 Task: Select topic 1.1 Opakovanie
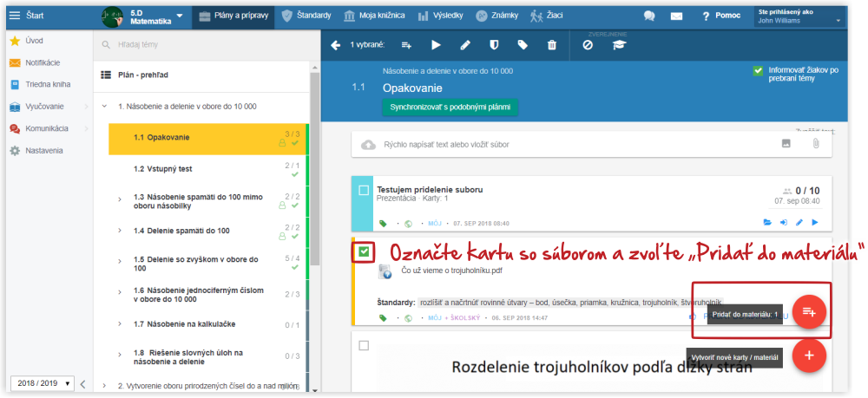coord(207,138)
